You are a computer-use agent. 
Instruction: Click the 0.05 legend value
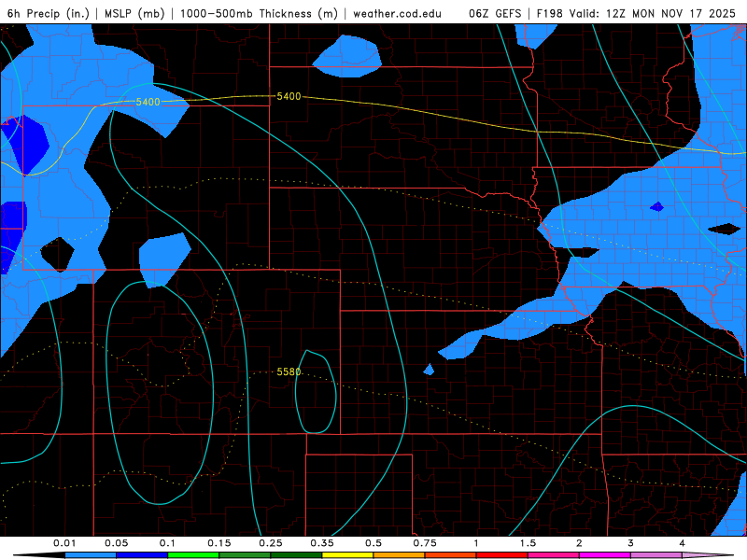116,543
